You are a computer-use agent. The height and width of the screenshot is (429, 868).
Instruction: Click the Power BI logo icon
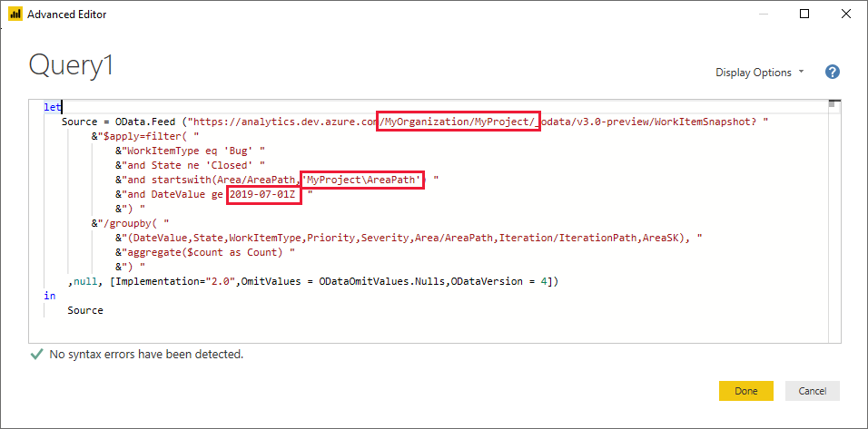[14, 14]
